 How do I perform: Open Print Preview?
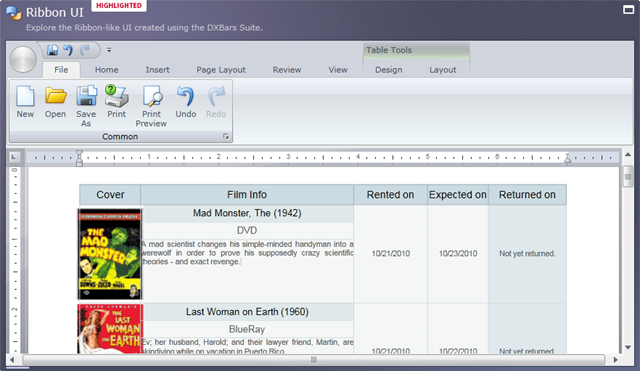click(151, 107)
